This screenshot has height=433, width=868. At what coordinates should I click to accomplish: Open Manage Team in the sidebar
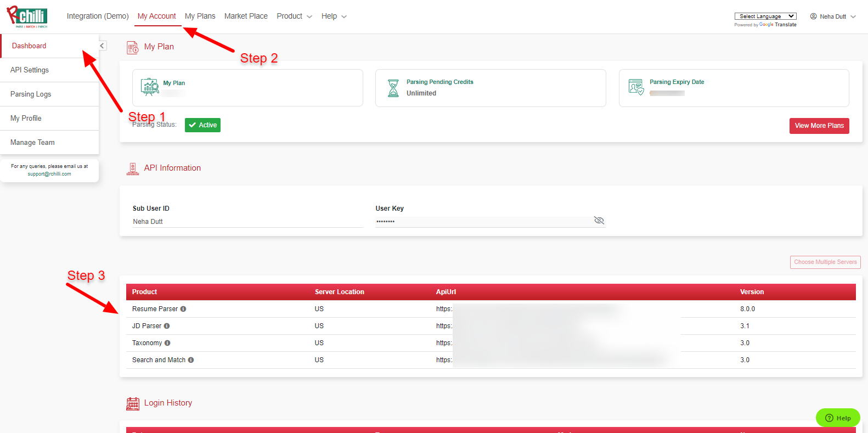click(x=49, y=143)
